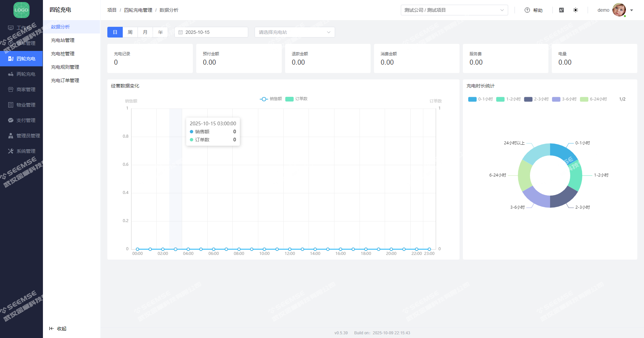The height and width of the screenshot is (338, 644).
Task: Click the LOGO icon in sidebar
Action: point(21,10)
